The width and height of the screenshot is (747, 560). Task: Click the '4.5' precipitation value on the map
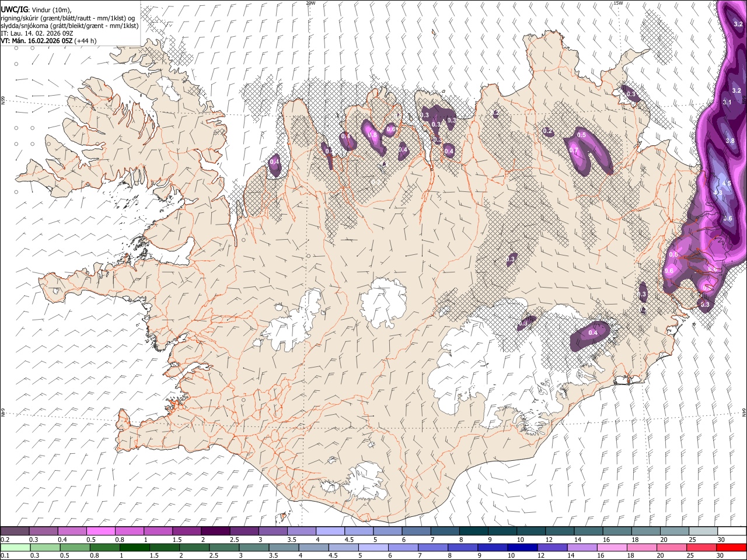coord(727,183)
